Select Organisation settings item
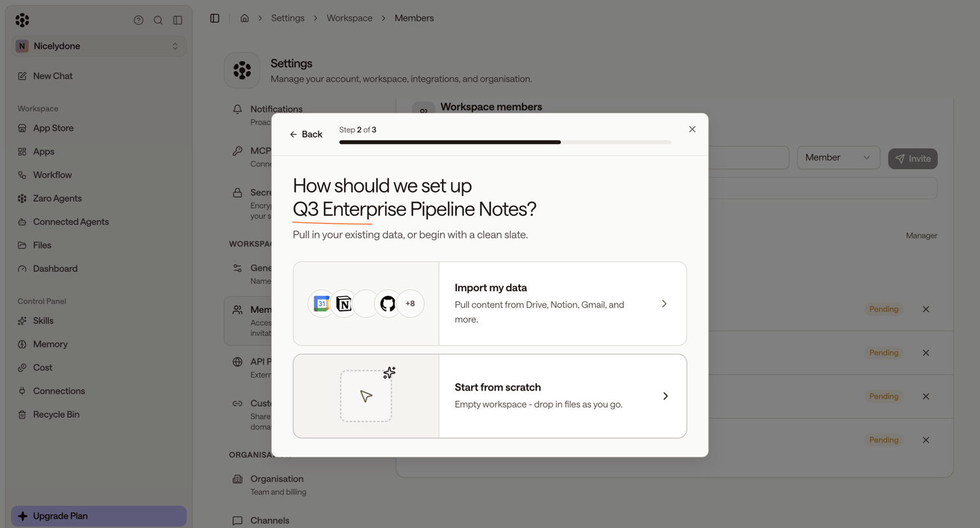This screenshot has height=528, width=980. tap(277, 485)
